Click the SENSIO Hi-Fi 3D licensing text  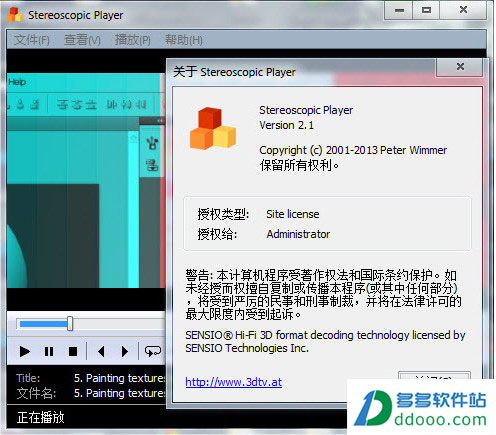[325, 341]
